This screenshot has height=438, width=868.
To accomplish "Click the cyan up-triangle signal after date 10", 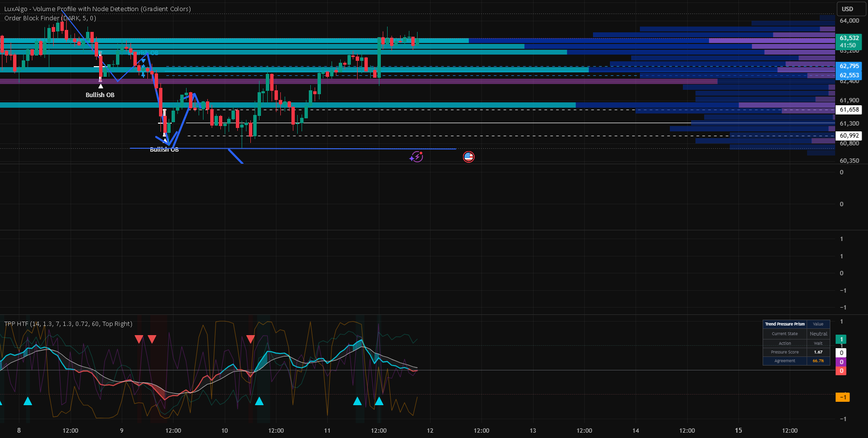I will point(259,401).
